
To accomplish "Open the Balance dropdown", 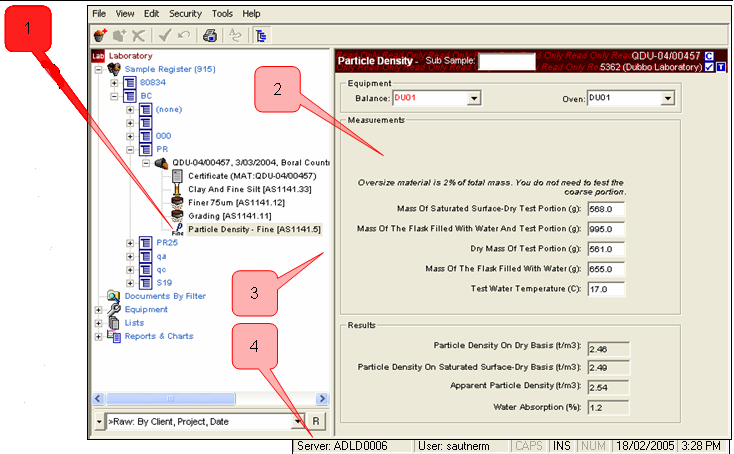I will (x=474, y=98).
